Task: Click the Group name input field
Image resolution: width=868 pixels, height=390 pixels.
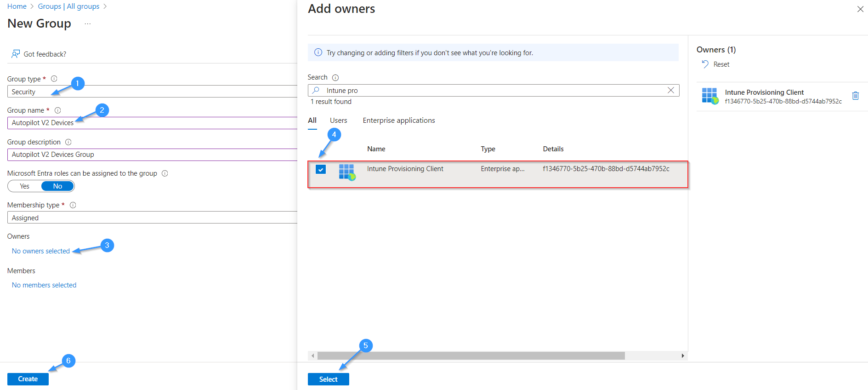Action: tap(152, 123)
